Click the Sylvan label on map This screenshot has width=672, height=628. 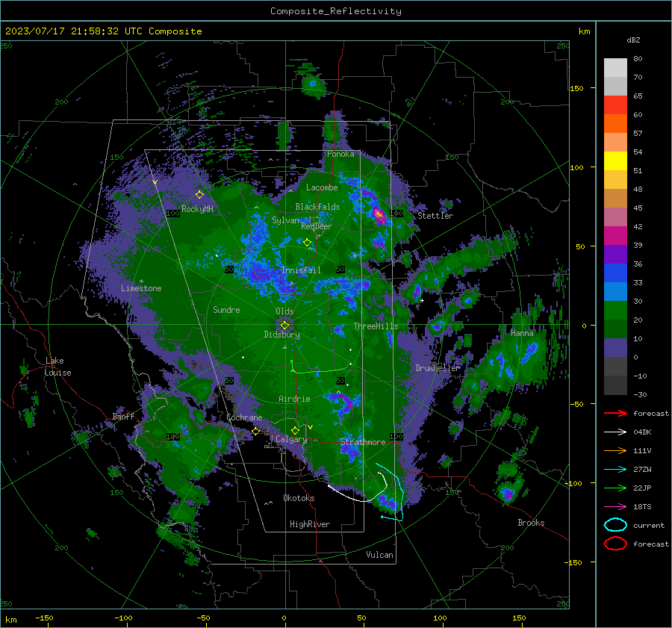pyautogui.click(x=285, y=220)
